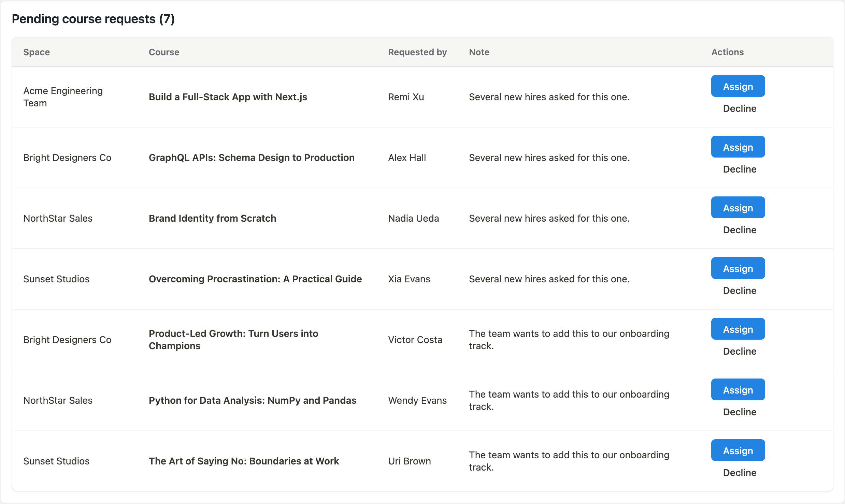Click the Course column header

point(164,52)
